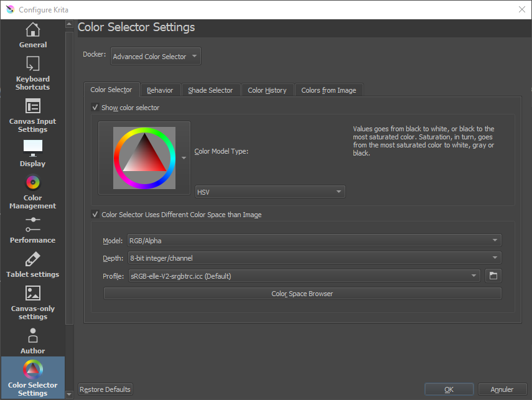532x400 pixels.
Task: Click the Color Space Browser button
Action: (302, 294)
